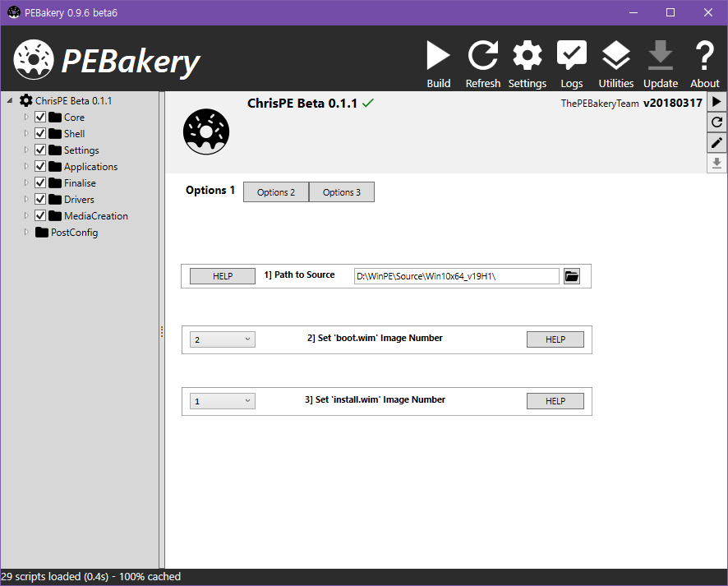The image size is (728, 586).
Task: Click the ChrisPE black donut script icon
Action: (x=206, y=132)
